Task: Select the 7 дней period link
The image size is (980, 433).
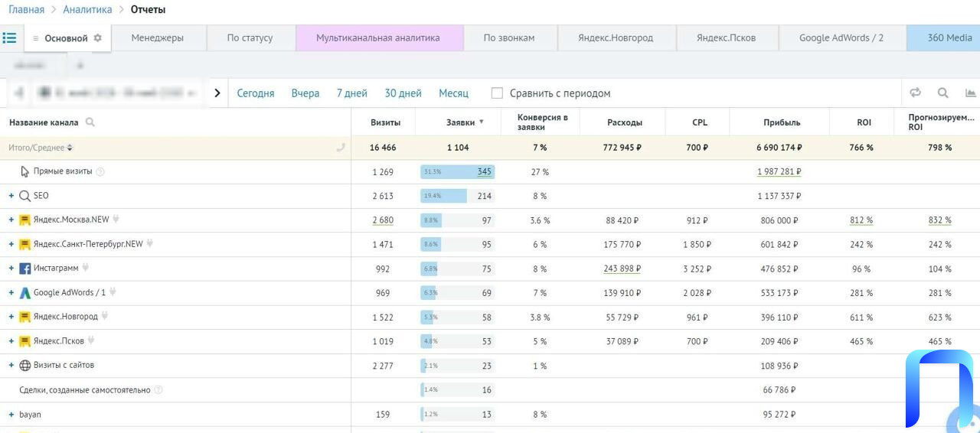Action: 352,93
